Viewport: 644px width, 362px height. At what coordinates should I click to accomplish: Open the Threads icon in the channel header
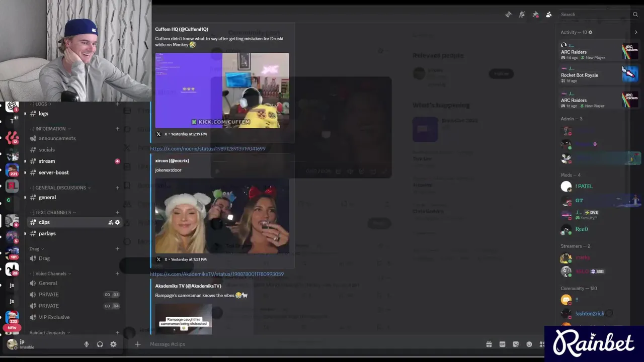pyautogui.click(x=508, y=15)
